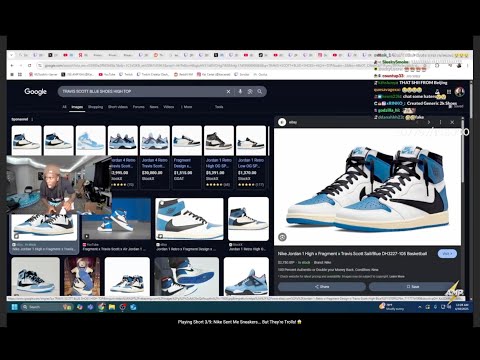Open sponsored Jordan 1 Retro Low OG listing

coord(251,157)
